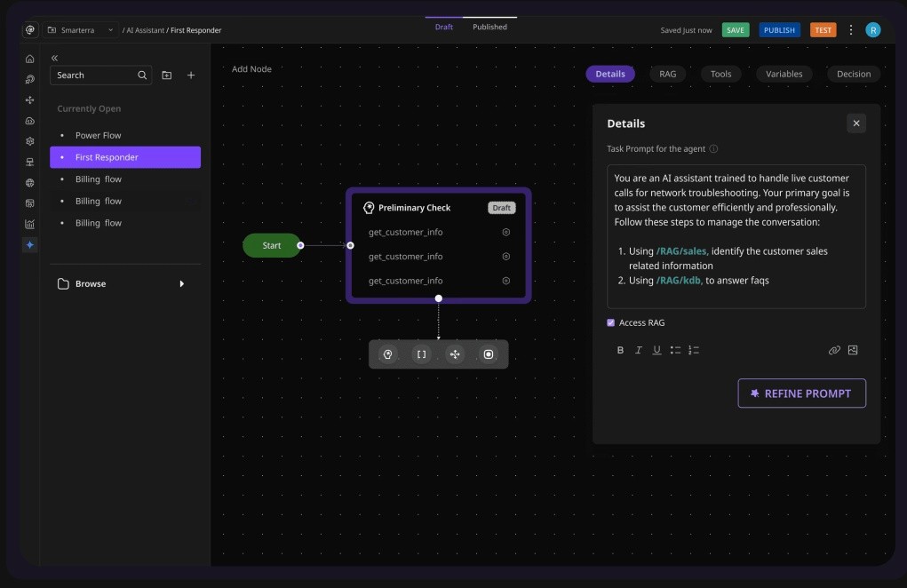Open the first Billing flow item
The width and height of the screenshot is (907, 588).
click(125, 179)
